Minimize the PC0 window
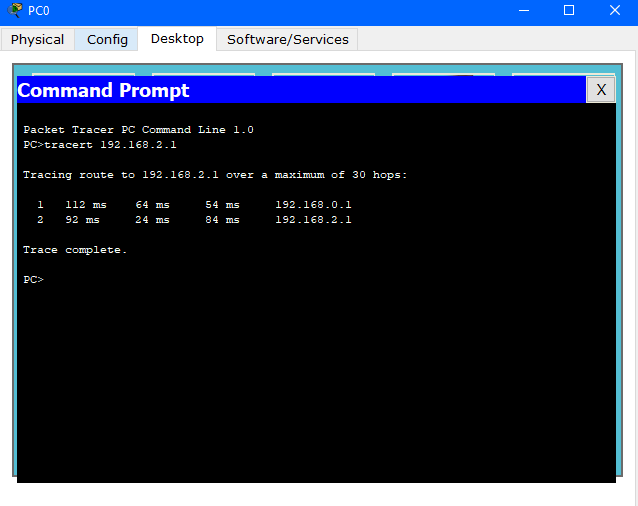The image size is (638, 506). point(524,10)
